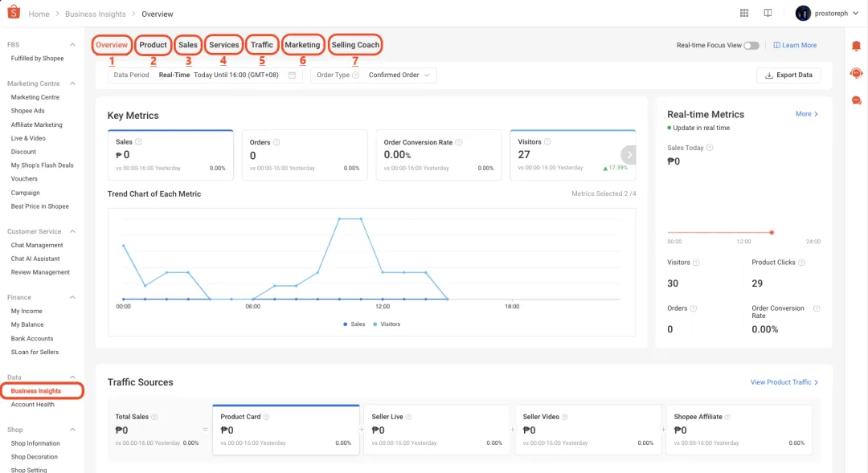Deselect the Visitors key metric card

pyautogui.click(x=572, y=155)
